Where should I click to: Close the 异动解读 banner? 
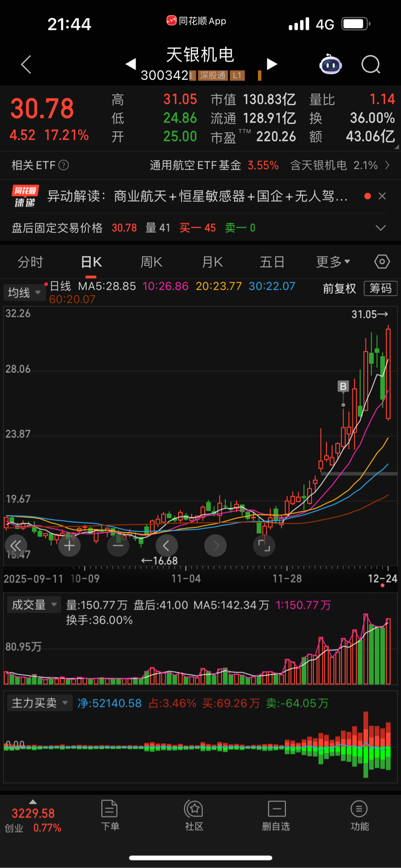[382, 196]
